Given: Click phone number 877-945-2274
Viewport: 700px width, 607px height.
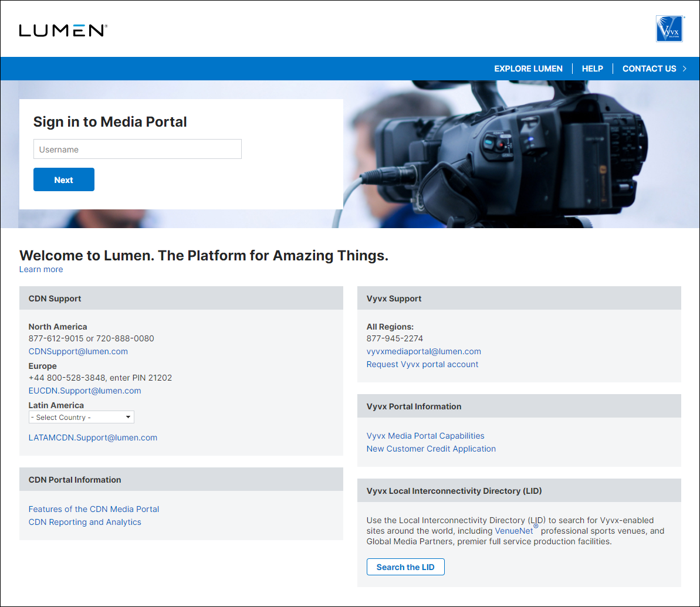Looking at the screenshot, I should pyautogui.click(x=395, y=338).
